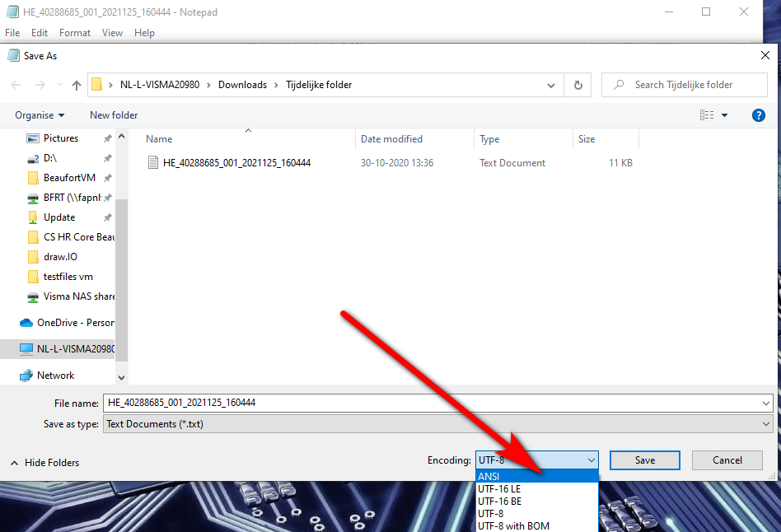Image resolution: width=781 pixels, height=532 pixels.
Task: Open Pictures in the navigation pane
Action: [x=61, y=138]
